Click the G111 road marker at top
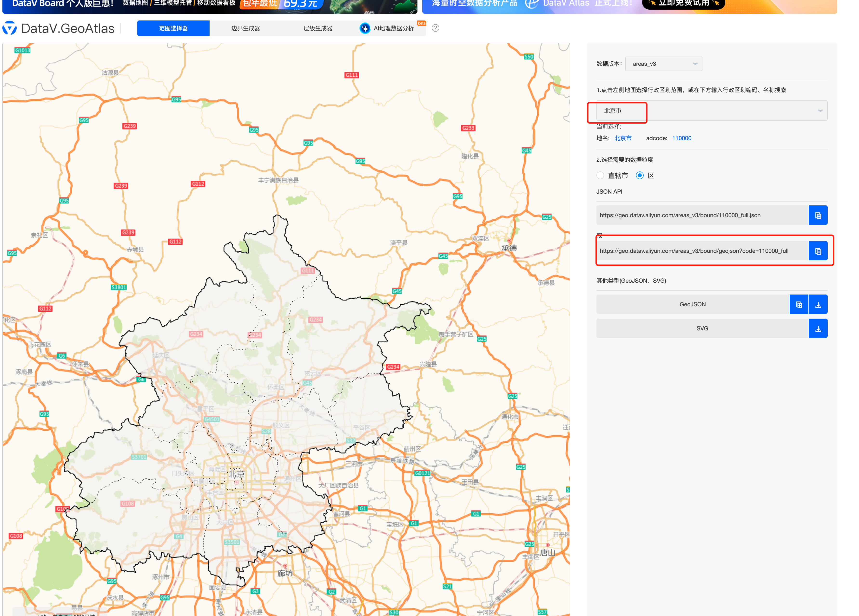859x616 pixels. coord(351,75)
